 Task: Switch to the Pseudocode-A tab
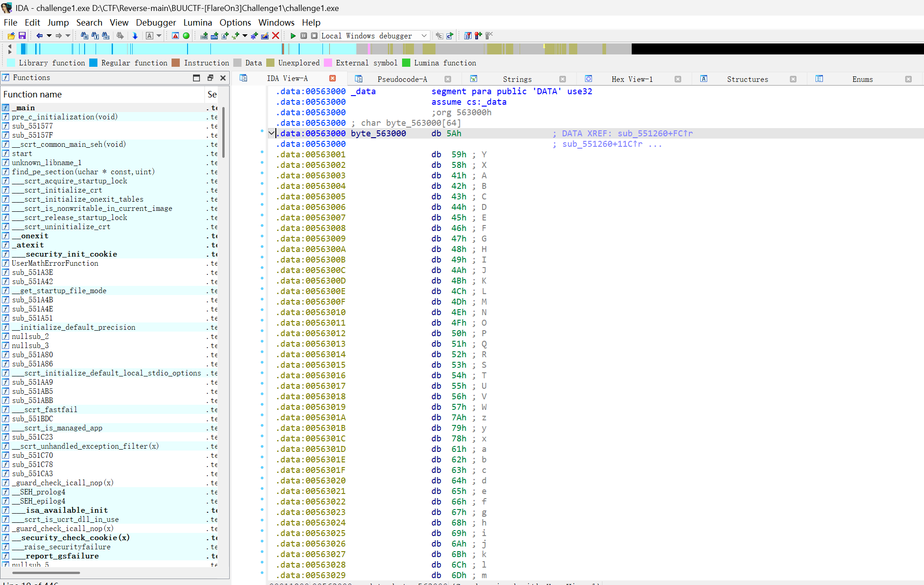click(x=402, y=79)
